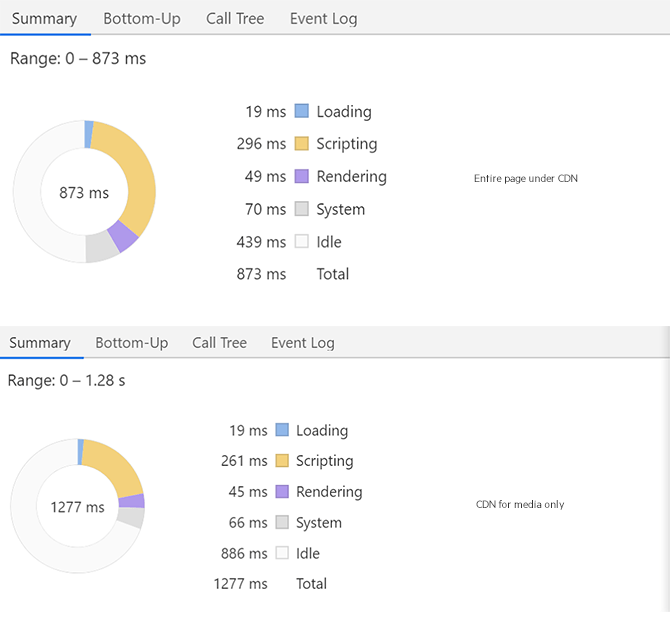The image size is (670, 640).
Task: Click the white Idle swatch next to 439 ms
Action: (302, 241)
